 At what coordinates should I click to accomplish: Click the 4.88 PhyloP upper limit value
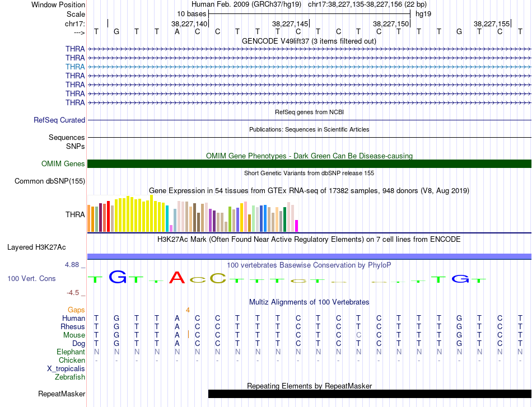pyautogui.click(x=72, y=265)
